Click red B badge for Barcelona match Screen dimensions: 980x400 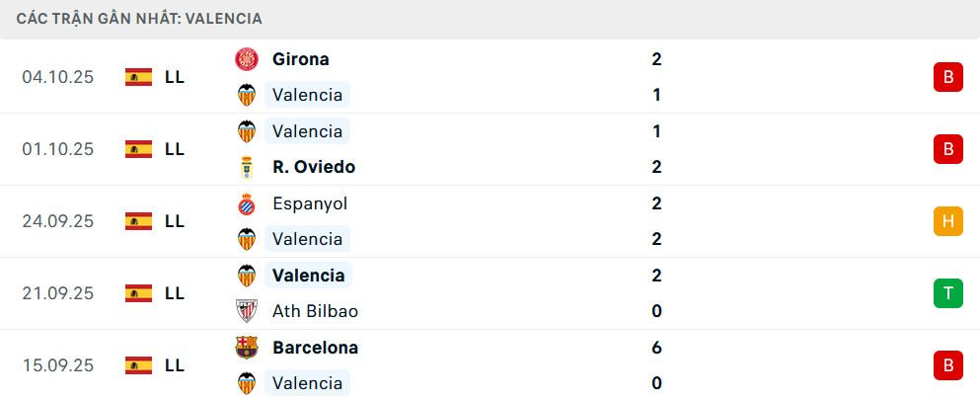(947, 365)
